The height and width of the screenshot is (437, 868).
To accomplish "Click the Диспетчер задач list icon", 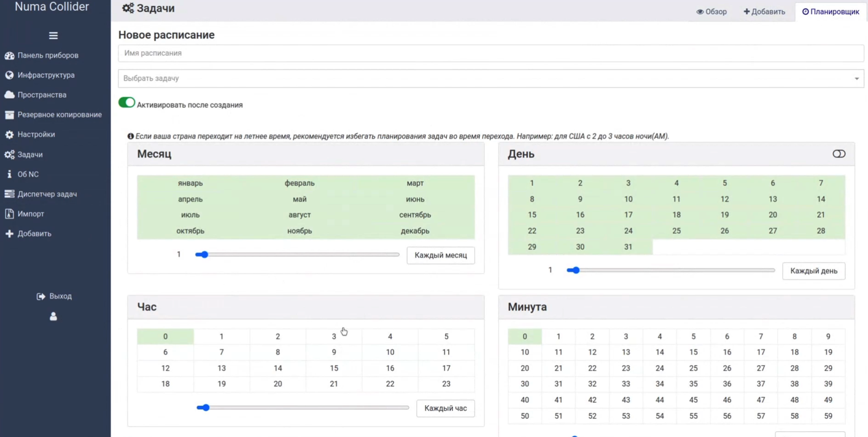I will [x=9, y=194].
